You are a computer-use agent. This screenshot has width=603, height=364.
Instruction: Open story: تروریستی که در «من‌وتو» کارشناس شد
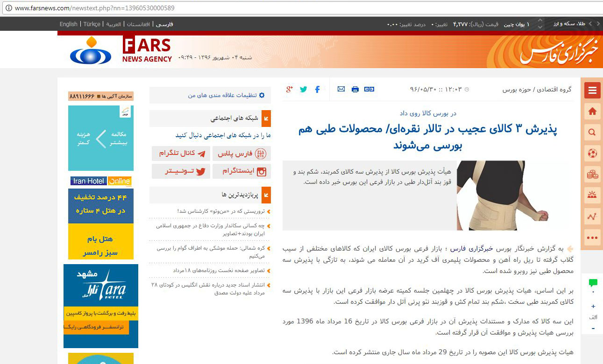(x=221, y=211)
